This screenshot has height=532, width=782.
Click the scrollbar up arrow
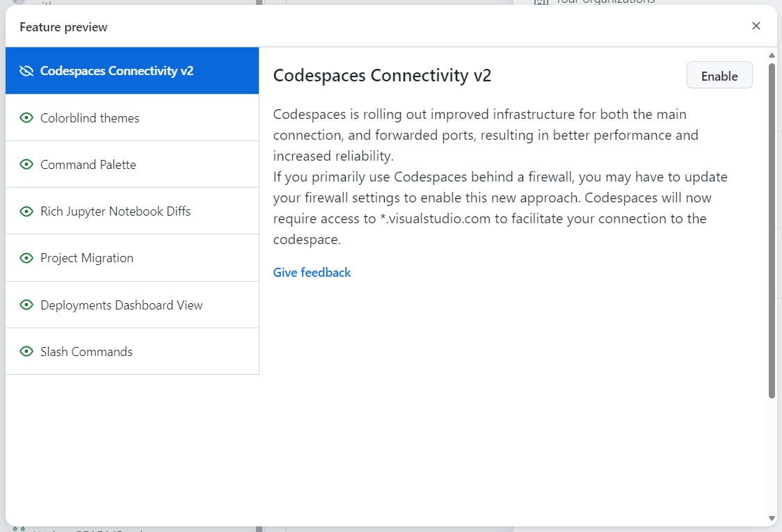point(772,56)
